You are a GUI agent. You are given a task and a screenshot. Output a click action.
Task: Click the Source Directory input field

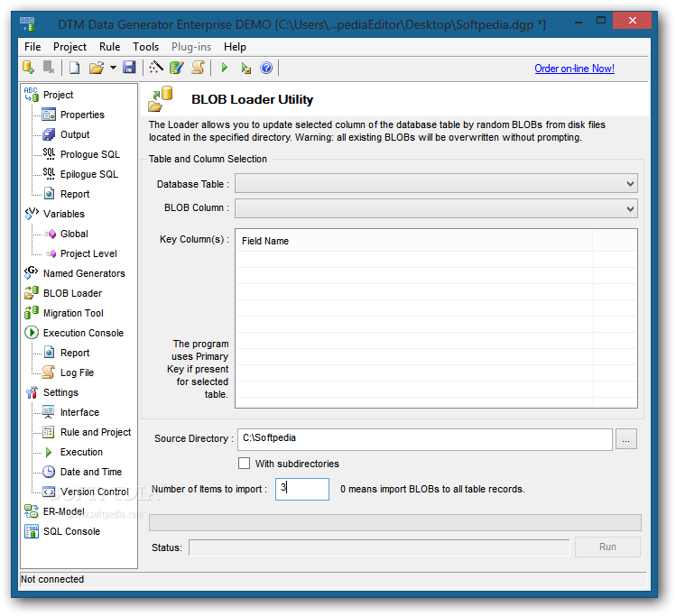[424, 439]
